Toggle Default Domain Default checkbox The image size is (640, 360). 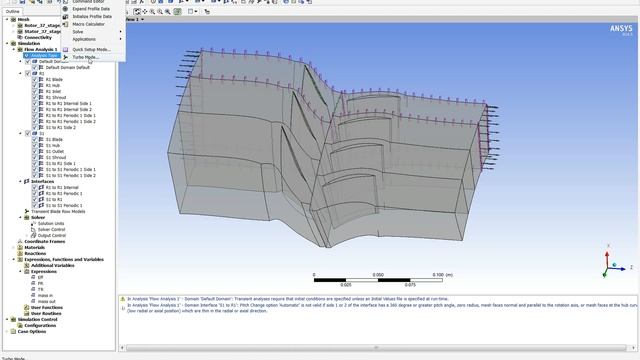pyautogui.click(x=35, y=67)
